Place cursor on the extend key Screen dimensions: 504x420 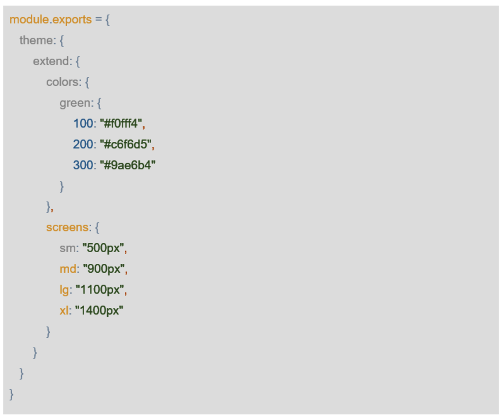tap(52, 61)
